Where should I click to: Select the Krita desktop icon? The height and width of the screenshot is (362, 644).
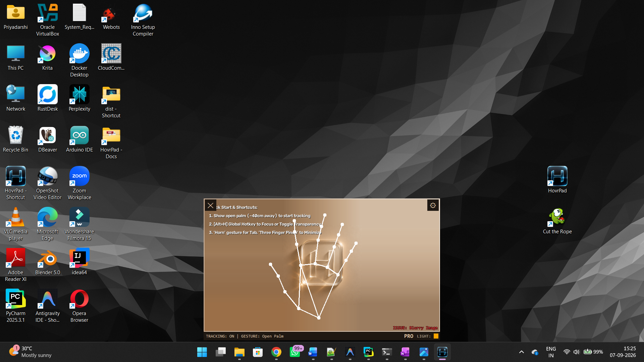[x=47, y=57]
